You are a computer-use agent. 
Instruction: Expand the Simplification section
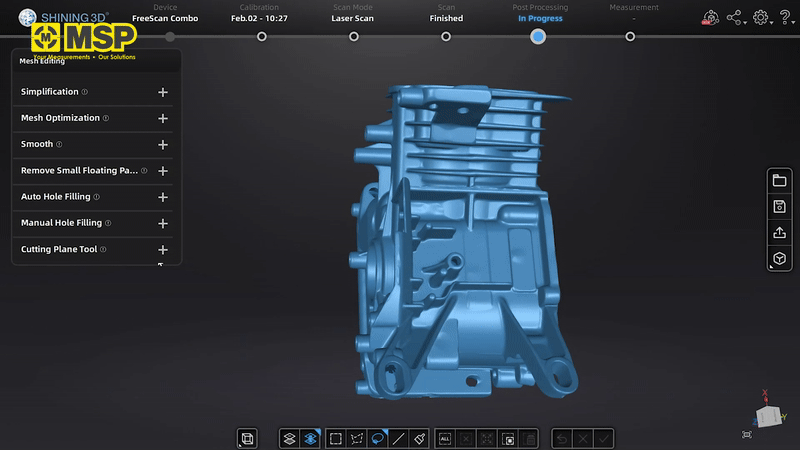(163, 92)
